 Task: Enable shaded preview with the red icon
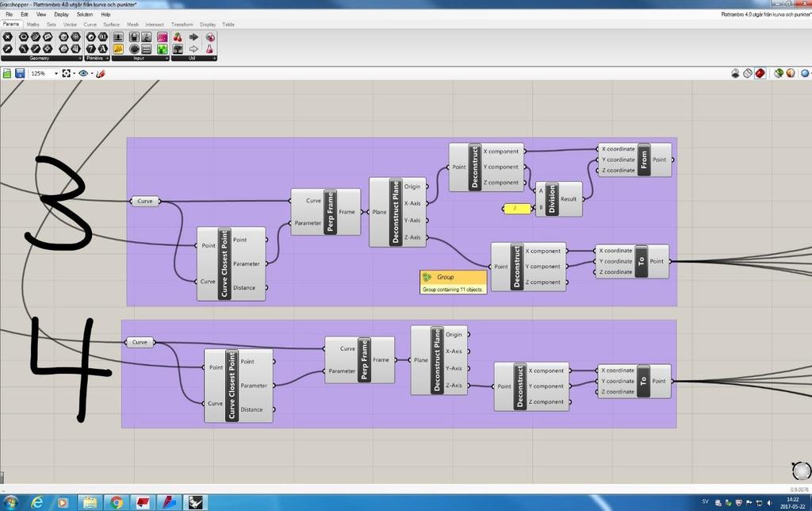(x=760, y=73)
